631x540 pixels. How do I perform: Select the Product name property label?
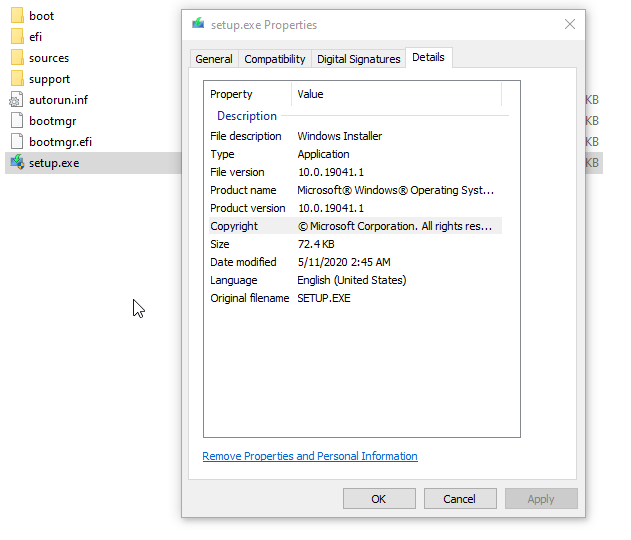(x=243, y=190)
